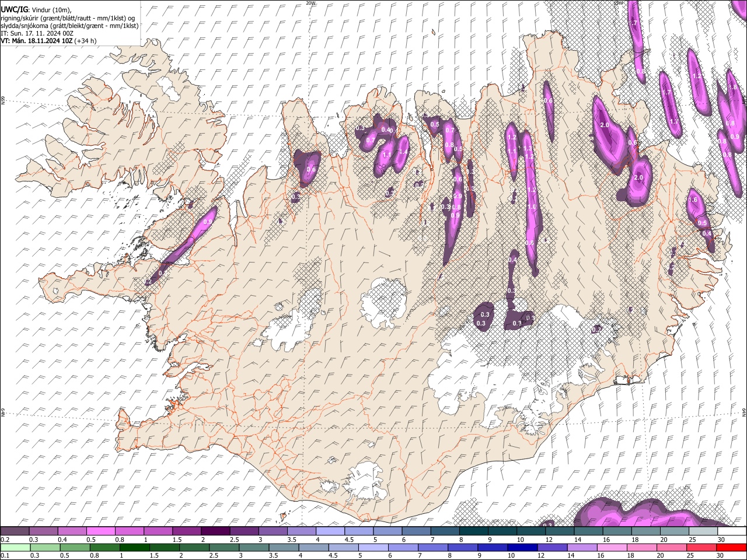Select the palest green swatch marked 0.1 in the lower legend
Screen dimensions: 747x560
pyautogui.click(x=15, y=547)
